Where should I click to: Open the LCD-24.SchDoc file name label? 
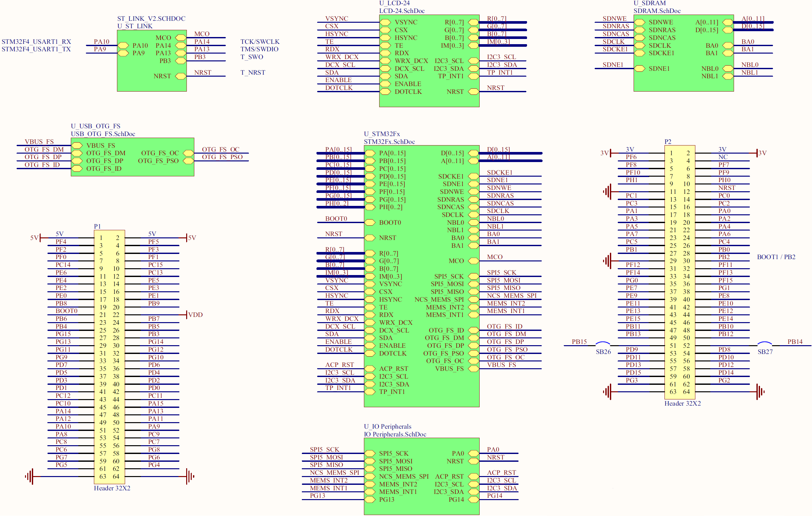tap(402, 11)
